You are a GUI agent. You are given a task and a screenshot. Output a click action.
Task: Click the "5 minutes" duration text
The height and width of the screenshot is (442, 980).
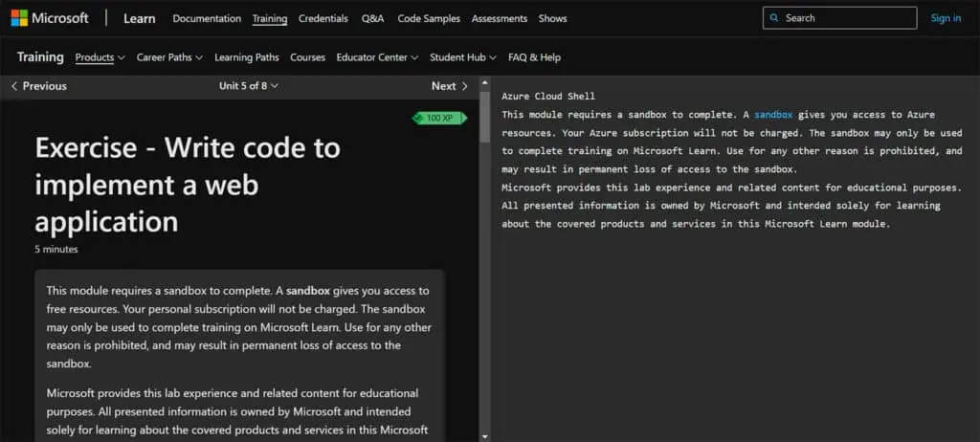coord(56,249)
